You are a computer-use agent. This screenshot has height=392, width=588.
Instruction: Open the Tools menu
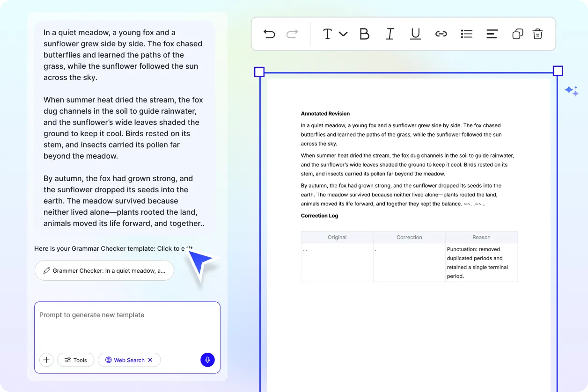coord(75,360)
